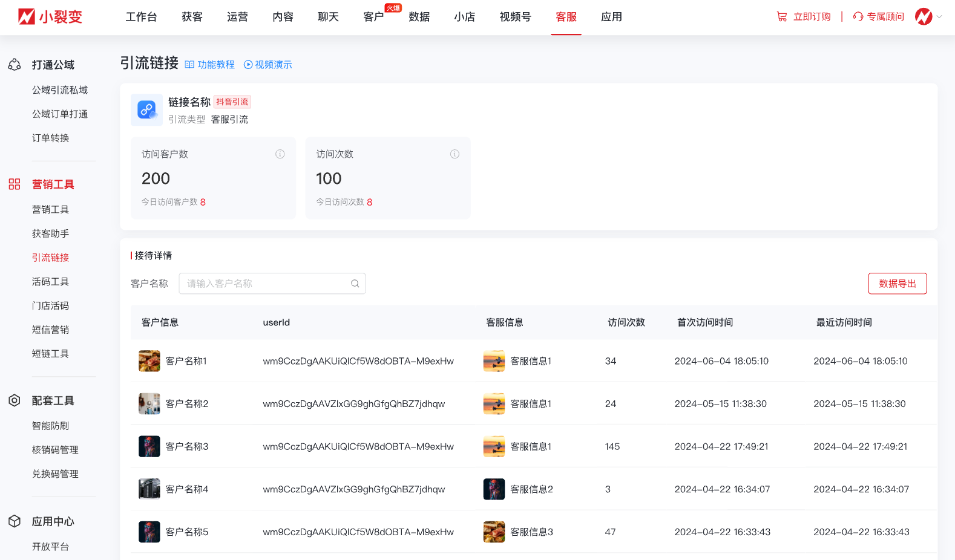
Task: Click the shopping cart 立即订购 icon
Action: 782,17
